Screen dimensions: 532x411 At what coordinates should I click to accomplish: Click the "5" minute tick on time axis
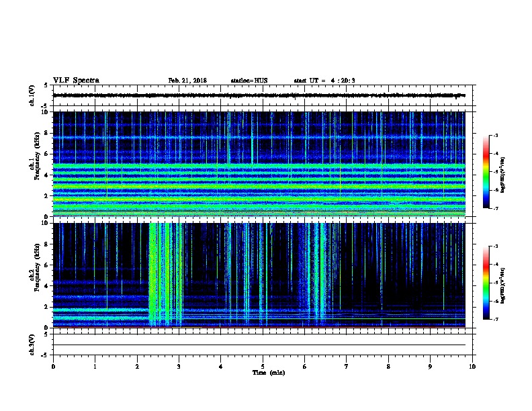[263, 367]
